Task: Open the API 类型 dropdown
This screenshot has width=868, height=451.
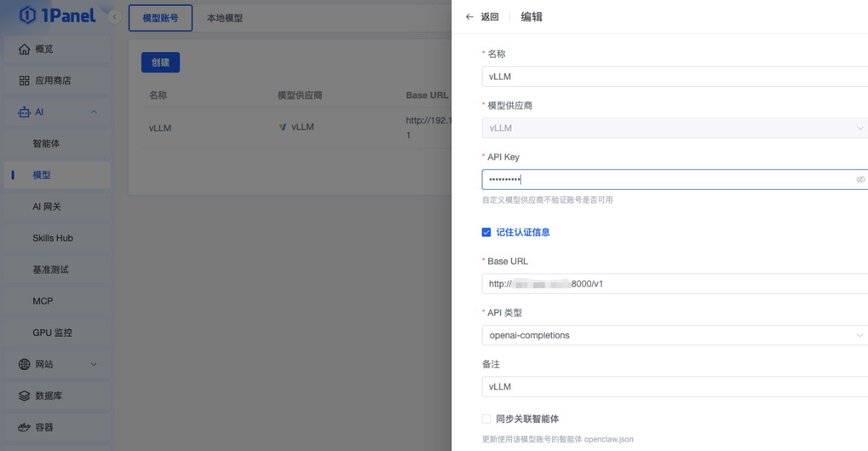Action: coord(675,335)
